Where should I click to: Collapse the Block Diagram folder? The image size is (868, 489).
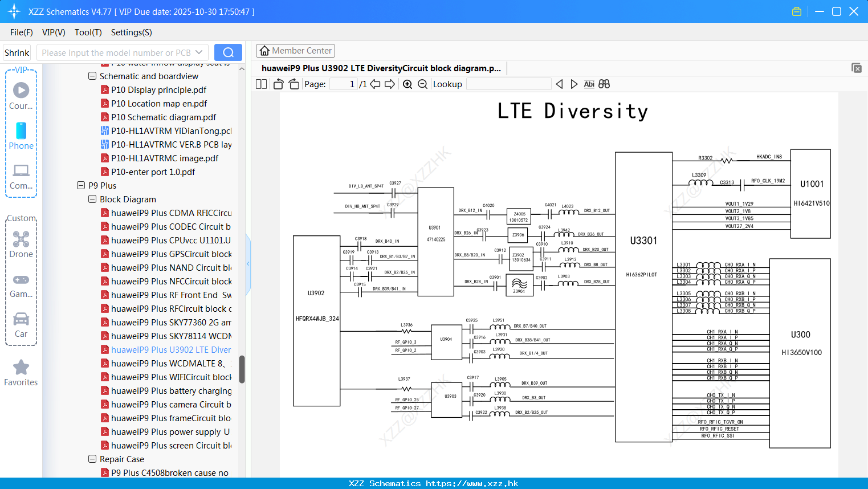point(92,199)
